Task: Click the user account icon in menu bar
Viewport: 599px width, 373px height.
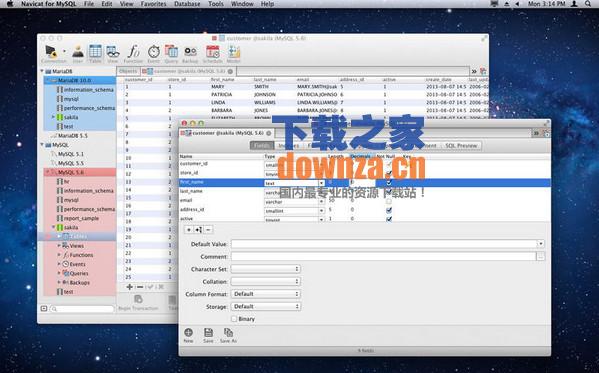Action: (x=574, y=4)
